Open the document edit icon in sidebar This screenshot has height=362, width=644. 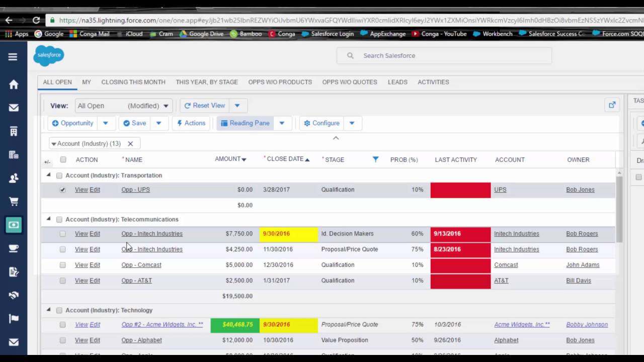(14, 272)
